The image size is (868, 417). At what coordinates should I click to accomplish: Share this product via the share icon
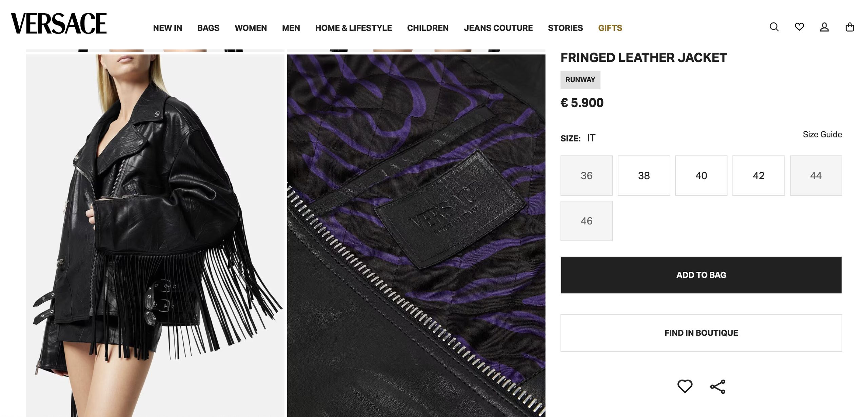click(718, 386)
